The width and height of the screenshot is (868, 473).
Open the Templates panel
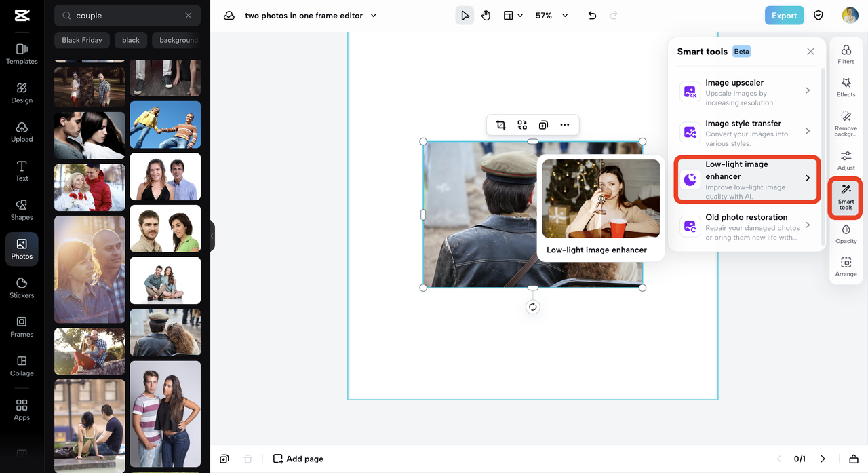point(22,54)
